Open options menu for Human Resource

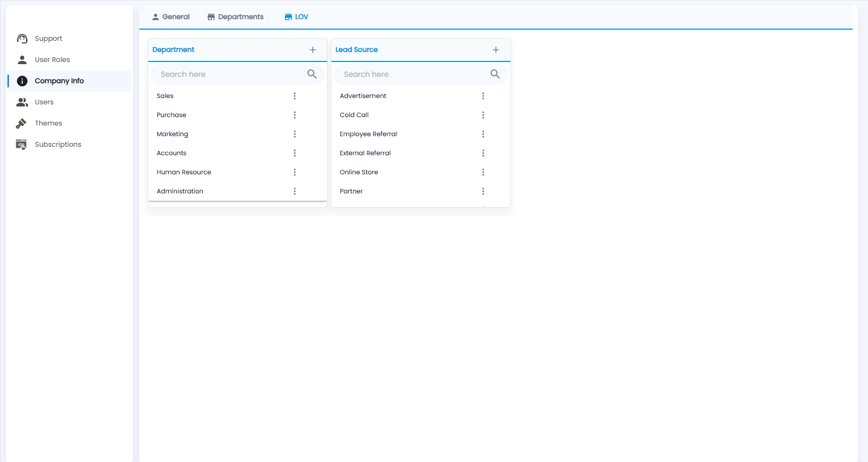click(295, 172)
